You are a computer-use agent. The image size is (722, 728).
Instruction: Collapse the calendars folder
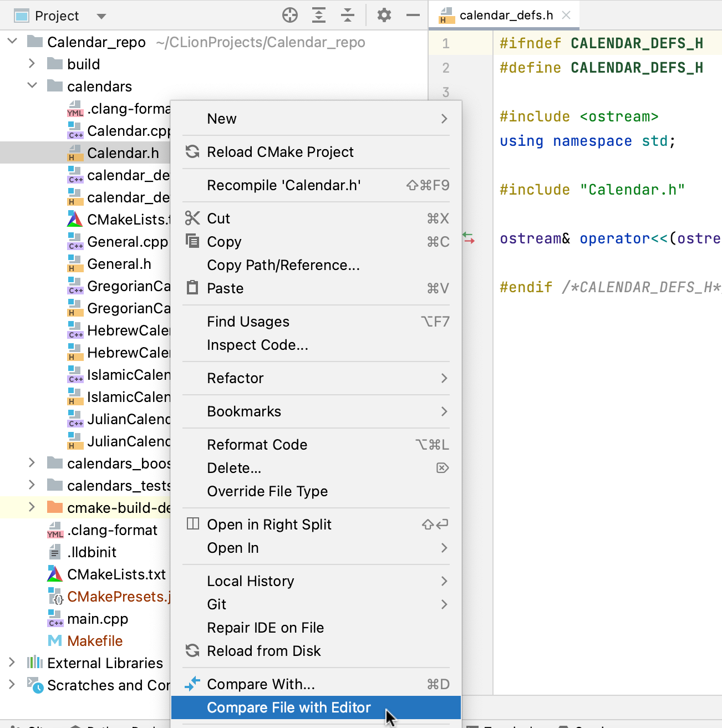point(32,86)
